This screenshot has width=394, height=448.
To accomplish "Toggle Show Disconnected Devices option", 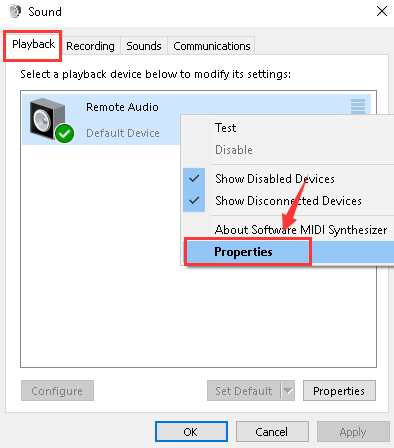I will coord(288,201).
